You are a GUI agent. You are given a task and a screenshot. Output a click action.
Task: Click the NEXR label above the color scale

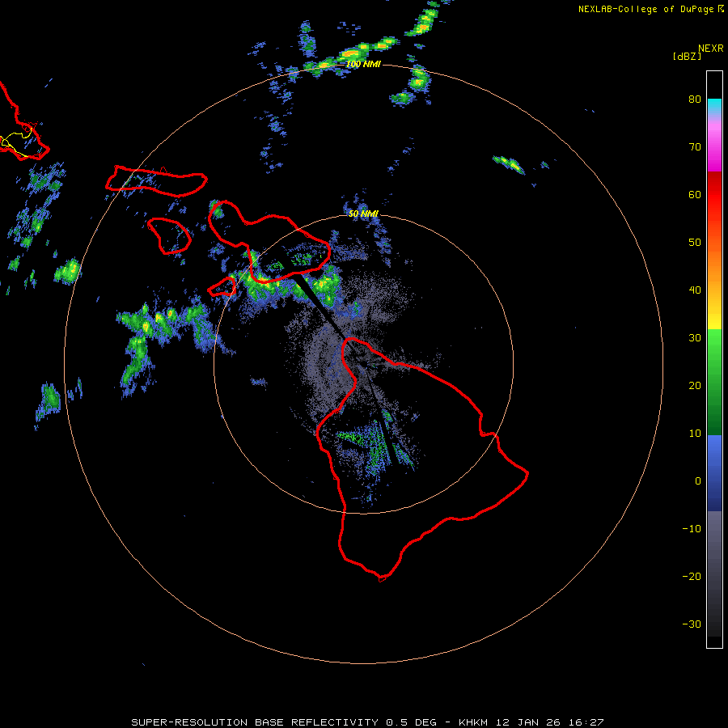pos(711,49)
